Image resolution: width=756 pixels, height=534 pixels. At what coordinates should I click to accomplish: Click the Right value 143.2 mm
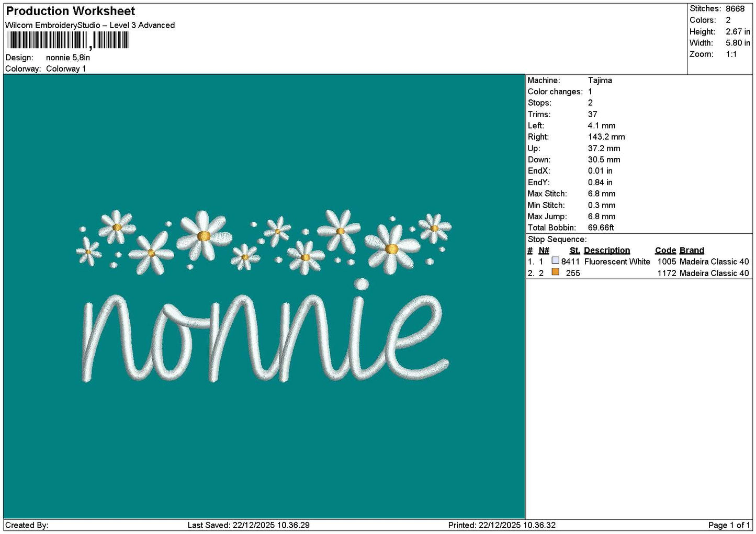[606, 137]
